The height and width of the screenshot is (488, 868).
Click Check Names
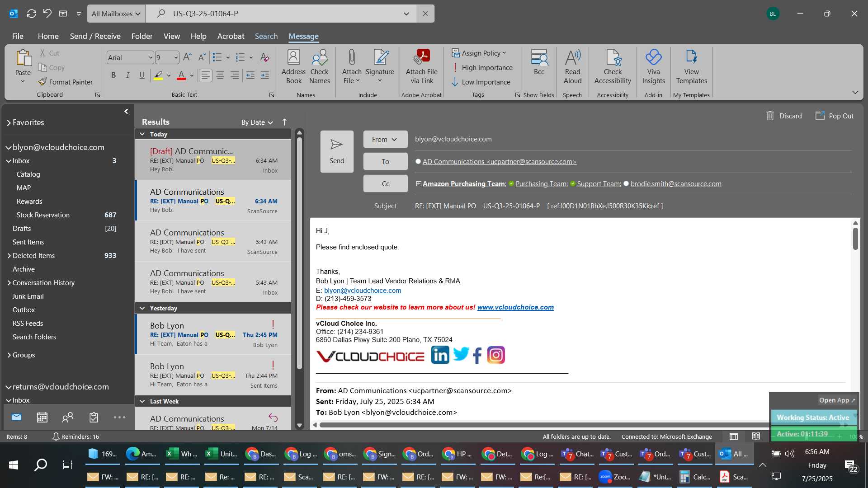(x=320, y=67)
